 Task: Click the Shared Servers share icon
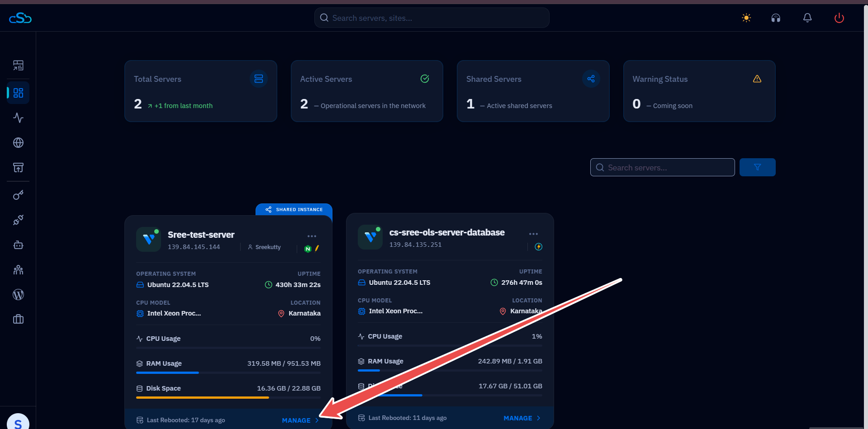tap(591, 79)
